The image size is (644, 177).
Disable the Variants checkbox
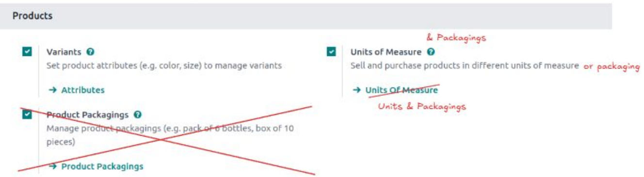point(27,52)
